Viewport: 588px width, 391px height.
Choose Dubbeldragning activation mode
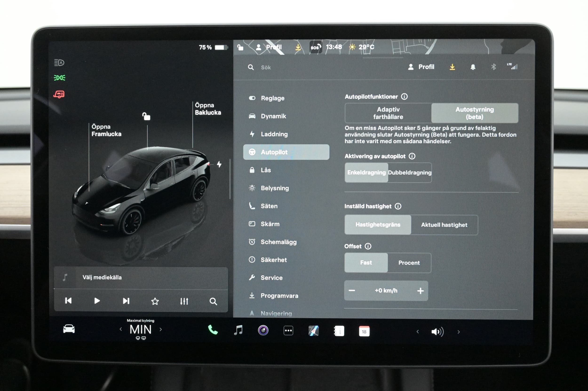click(x=410, y=173)
